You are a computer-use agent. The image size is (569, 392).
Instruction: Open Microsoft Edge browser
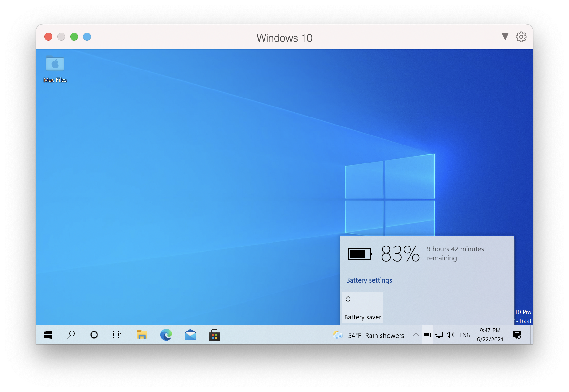[x=166, y=335]
